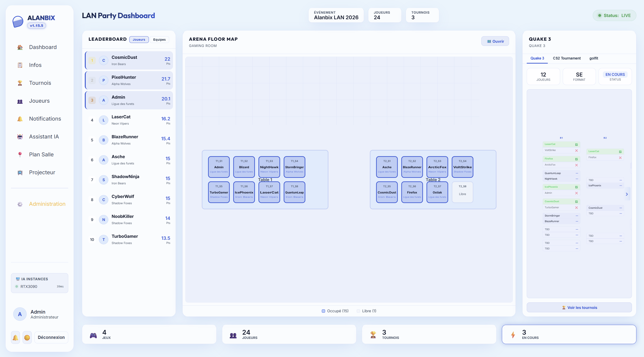Open Assistant IA robot icon

click(x=20, y=137)
